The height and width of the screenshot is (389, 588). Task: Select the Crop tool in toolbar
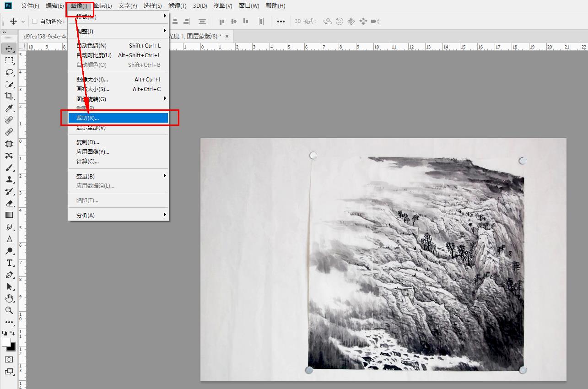[x=9, y=96]
